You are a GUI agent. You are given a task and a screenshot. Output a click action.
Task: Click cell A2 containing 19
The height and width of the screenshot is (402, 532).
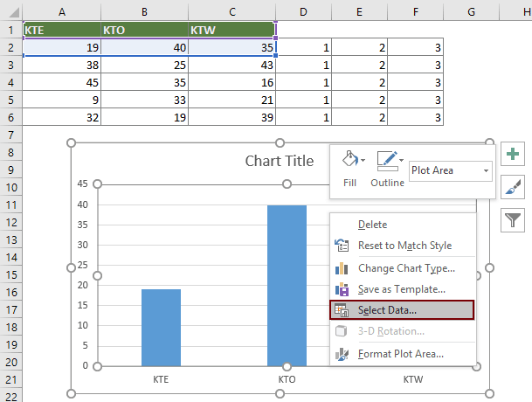[62, 47]
